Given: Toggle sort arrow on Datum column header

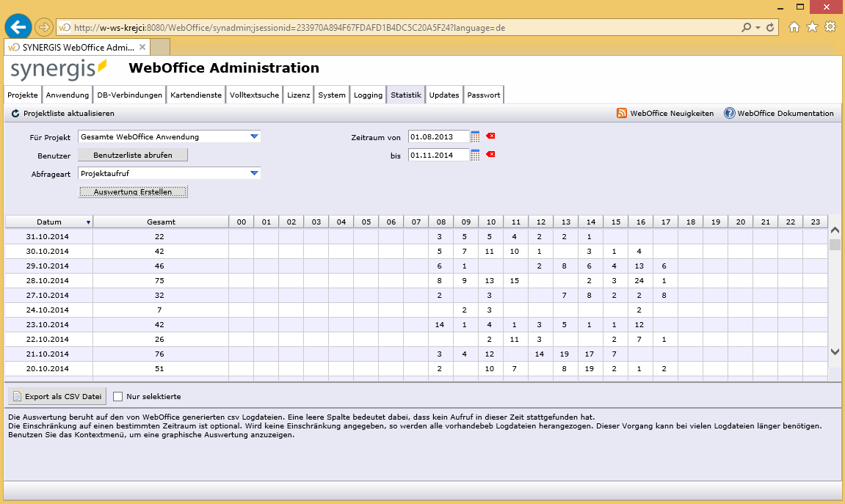Looking at the screenshot, I should [88, 222].
